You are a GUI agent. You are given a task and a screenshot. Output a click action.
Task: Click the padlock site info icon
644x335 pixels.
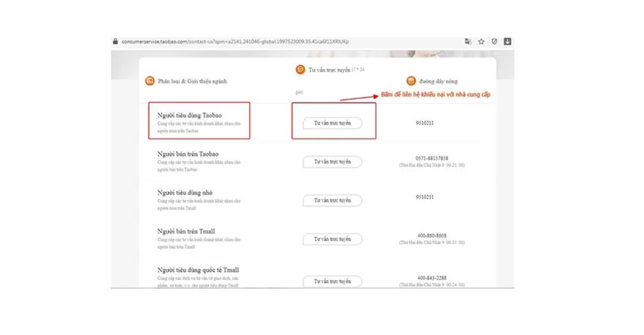[x=115, y=42]
